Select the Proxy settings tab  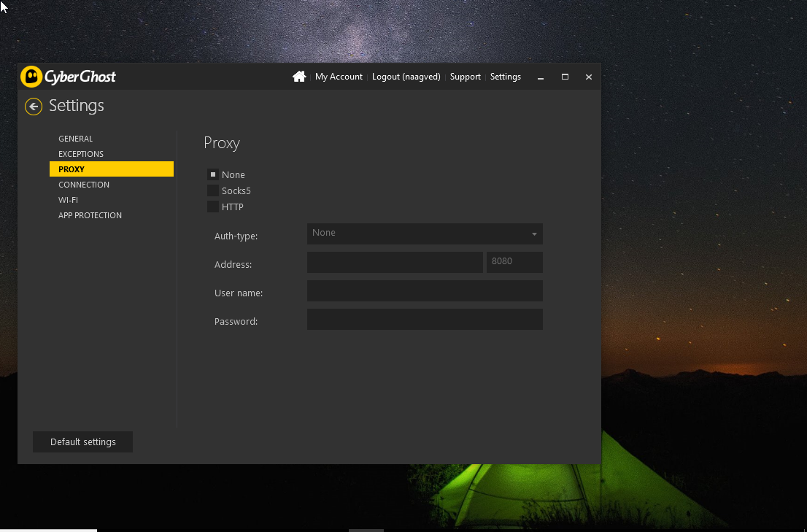pos(111,169)
